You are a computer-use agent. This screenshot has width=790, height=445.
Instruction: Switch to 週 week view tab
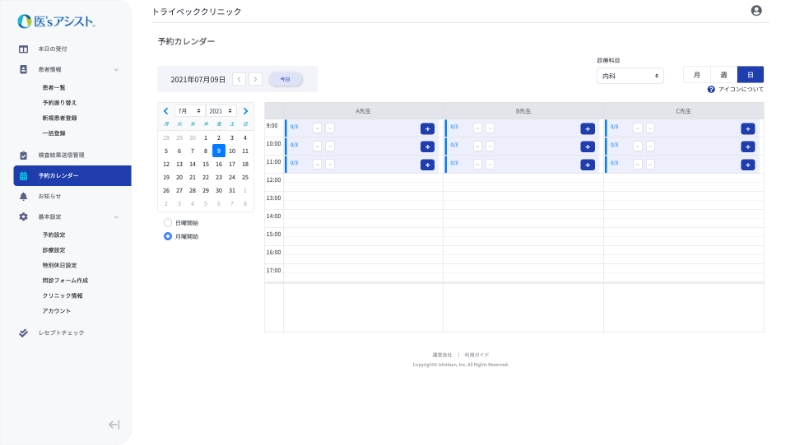[x=723, y=75]
